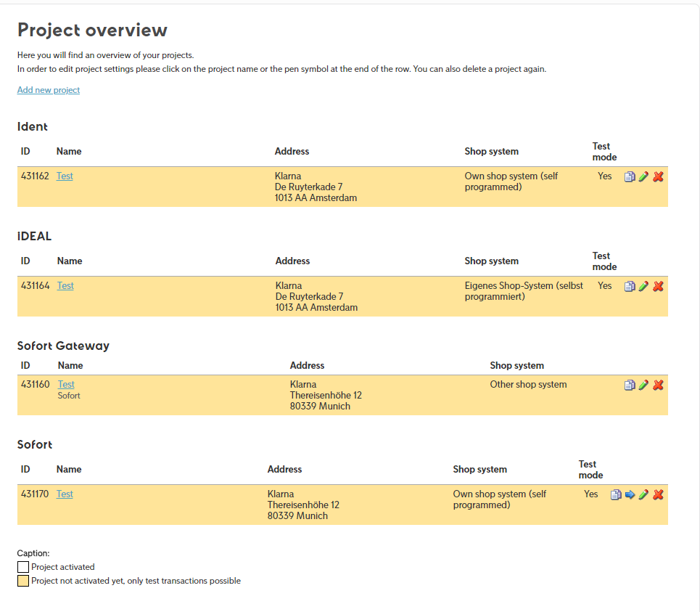Viewport: 700px width, 612px height.
Task: Select ID 431160 in Sofort Gateway table
Action: [36, 384]
